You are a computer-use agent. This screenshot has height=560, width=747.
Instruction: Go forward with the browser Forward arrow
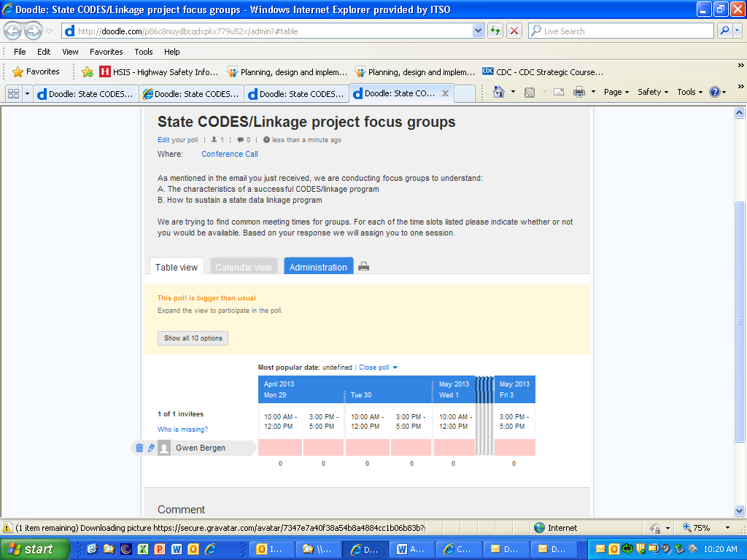tap(33, 31)
